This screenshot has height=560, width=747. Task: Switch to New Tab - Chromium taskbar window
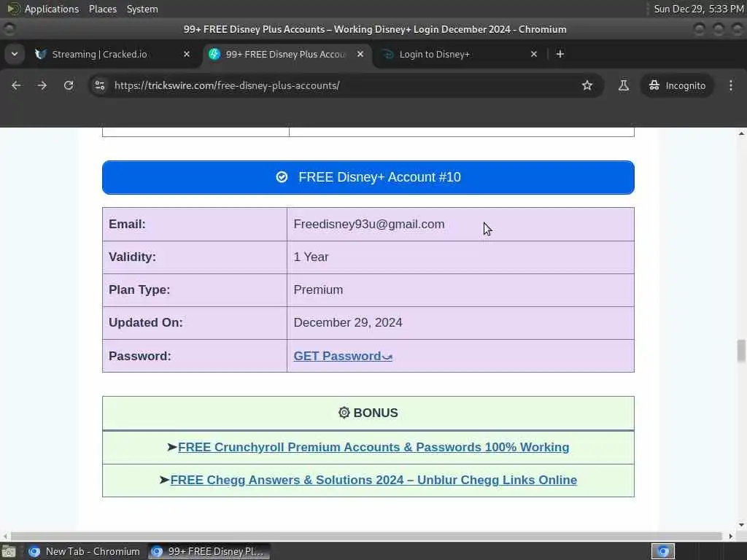(85, 551)
